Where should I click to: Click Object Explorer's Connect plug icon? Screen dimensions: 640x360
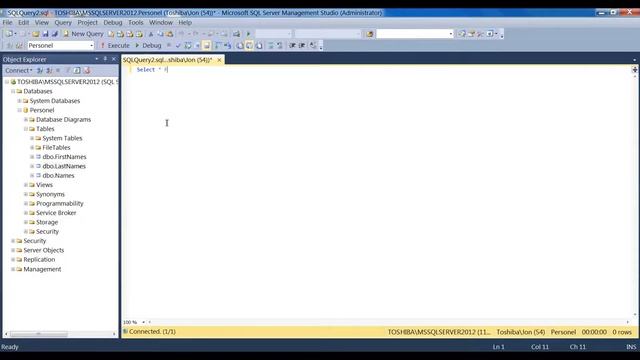[40, 71]
